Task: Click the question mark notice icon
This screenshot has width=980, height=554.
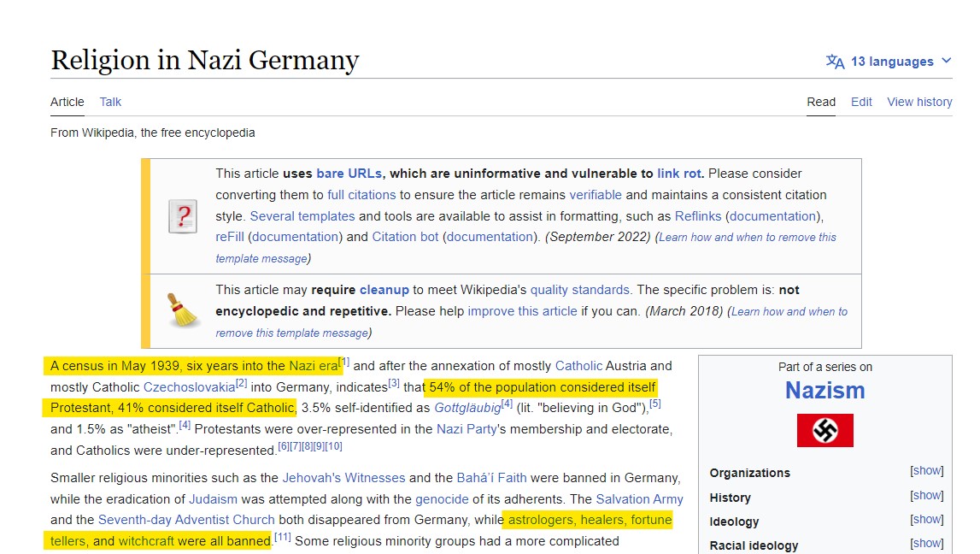Action: [183, 216]
